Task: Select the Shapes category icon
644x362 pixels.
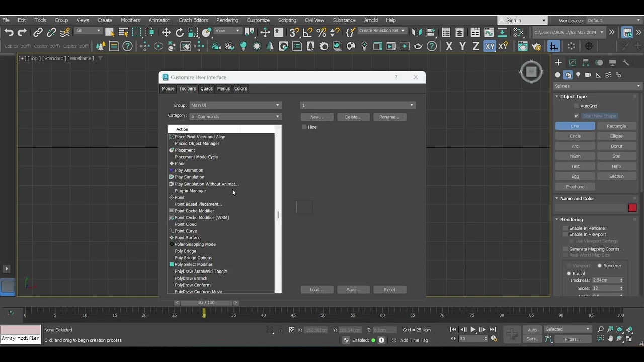Action: tap(568, 75)
